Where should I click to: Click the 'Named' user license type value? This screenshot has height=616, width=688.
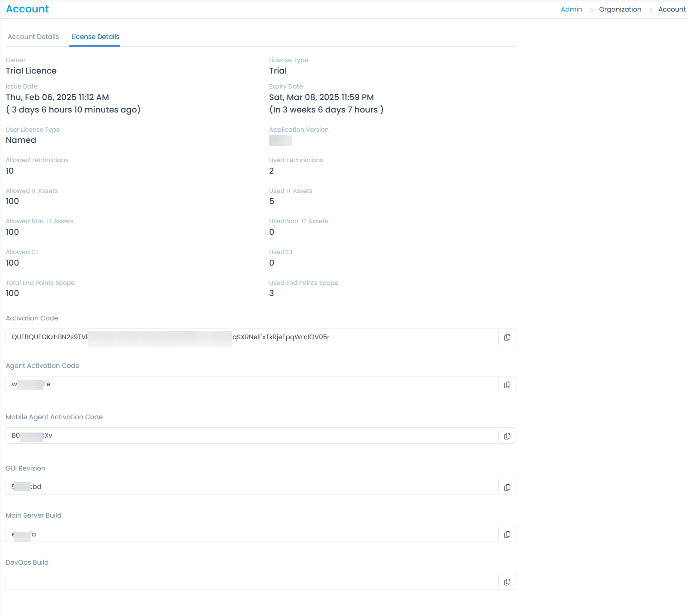[21, 140]
